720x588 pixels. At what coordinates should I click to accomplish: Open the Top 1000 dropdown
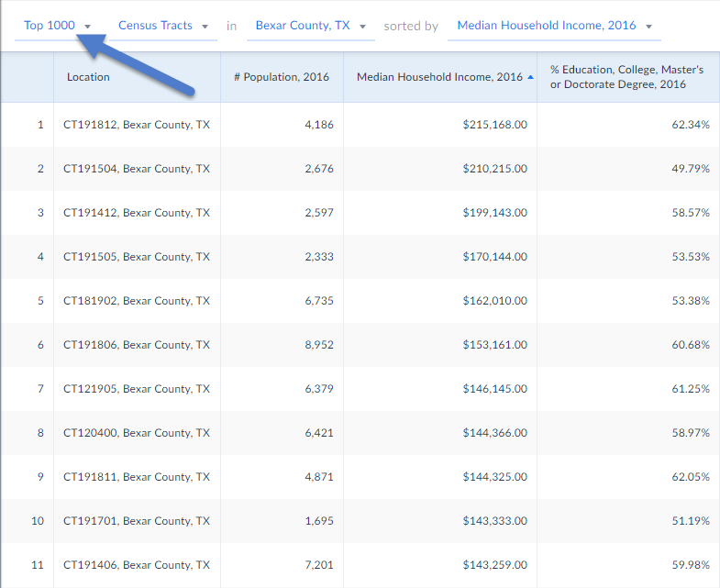click(x=58, y=26)
